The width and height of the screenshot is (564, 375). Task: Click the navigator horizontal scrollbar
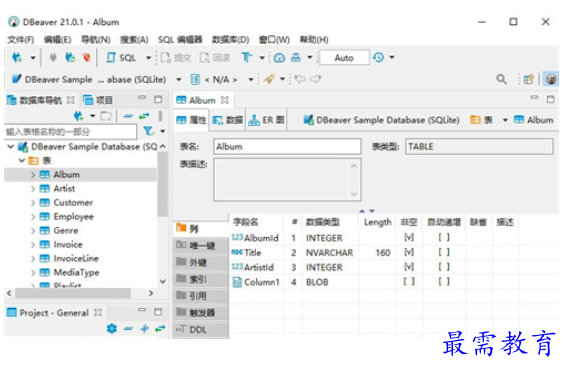(73, 293)
